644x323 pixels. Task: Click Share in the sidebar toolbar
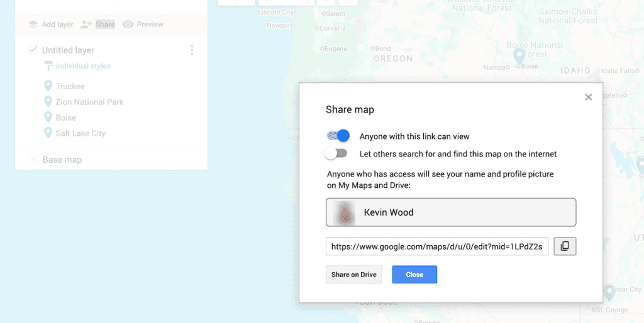click(x=105, y=25)
